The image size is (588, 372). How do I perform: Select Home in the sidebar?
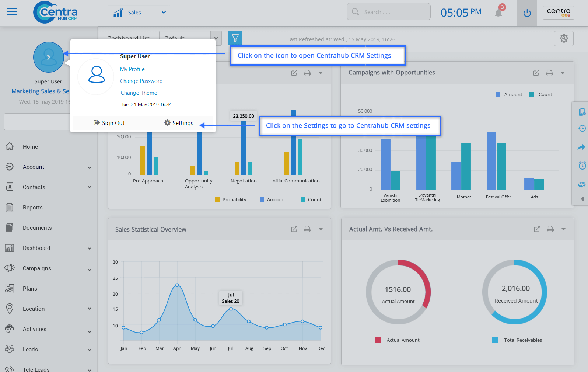coord(30,147)
